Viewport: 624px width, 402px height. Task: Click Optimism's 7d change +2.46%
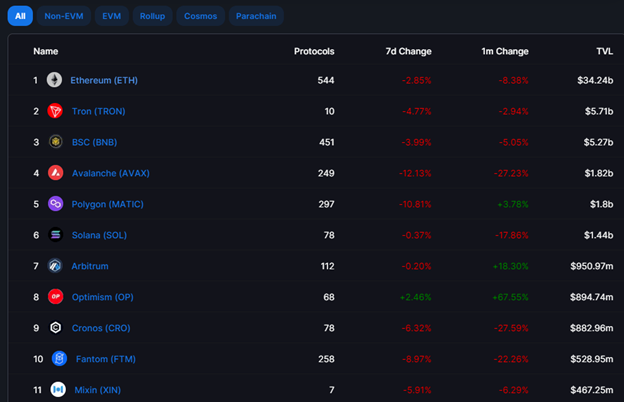415,297
